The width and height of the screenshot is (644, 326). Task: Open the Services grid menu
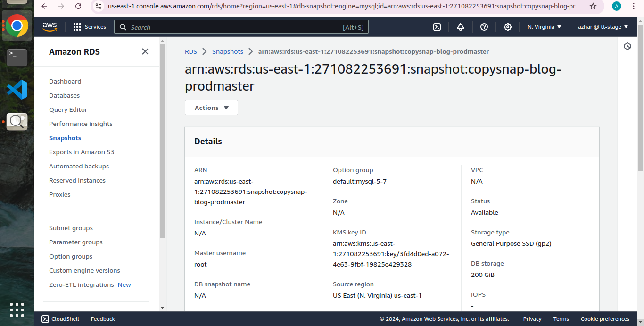click(90, 27)
